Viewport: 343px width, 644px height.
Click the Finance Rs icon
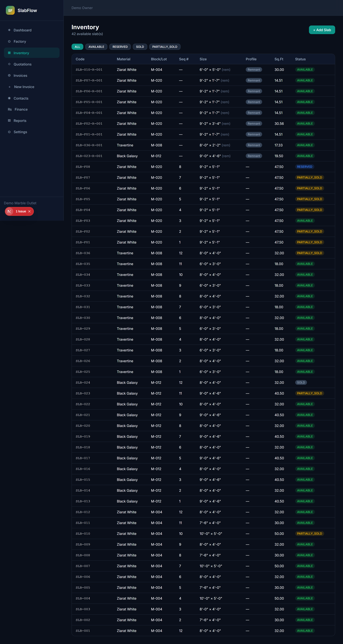coord(10,109)
